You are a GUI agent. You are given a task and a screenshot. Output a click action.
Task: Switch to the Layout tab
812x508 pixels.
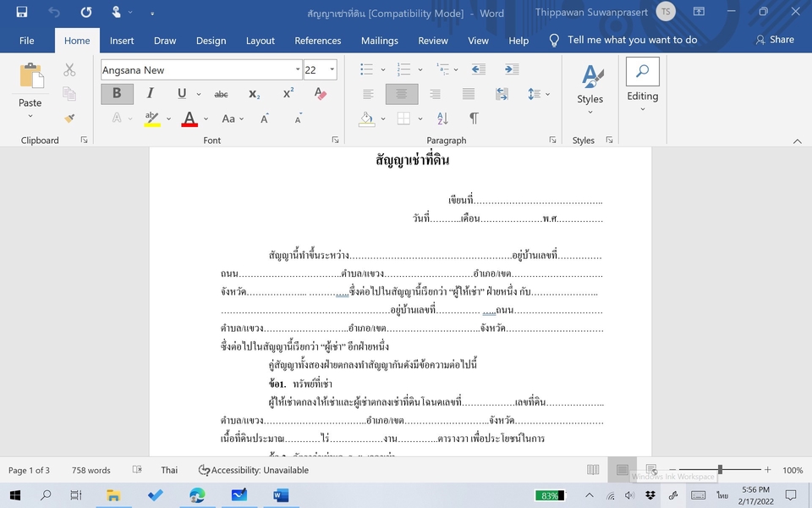pos(260,41)
